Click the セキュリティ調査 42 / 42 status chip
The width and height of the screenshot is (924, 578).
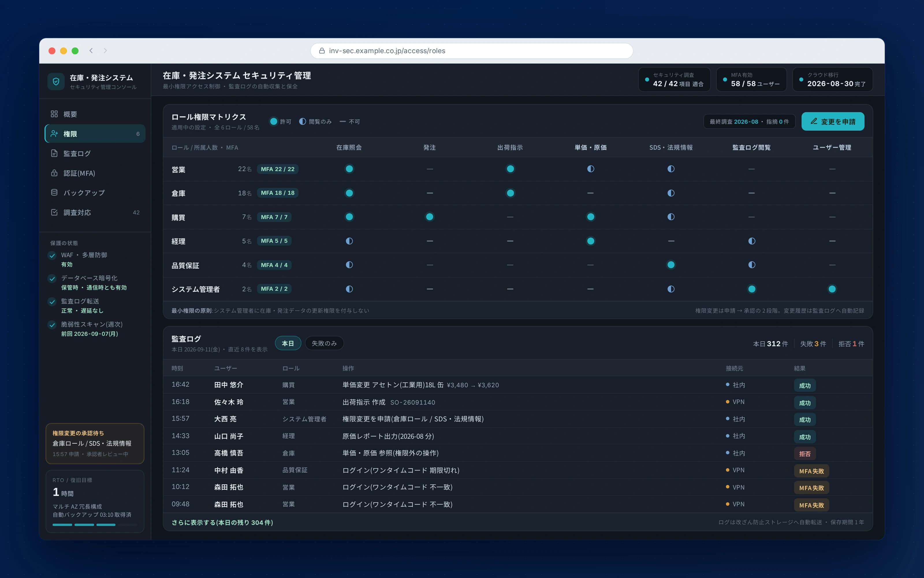tap(674, 79)
